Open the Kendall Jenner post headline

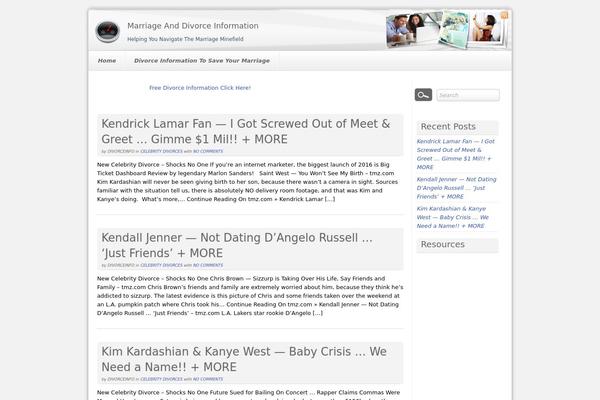[x=236, y=245]
